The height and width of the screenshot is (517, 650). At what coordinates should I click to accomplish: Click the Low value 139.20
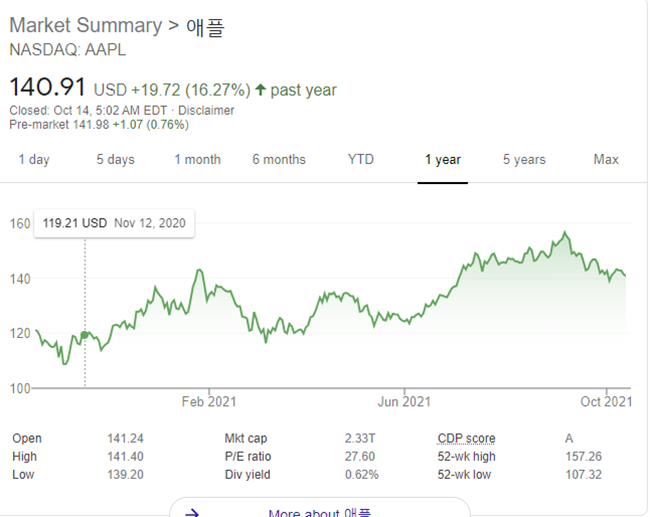(x=125, y=475)
